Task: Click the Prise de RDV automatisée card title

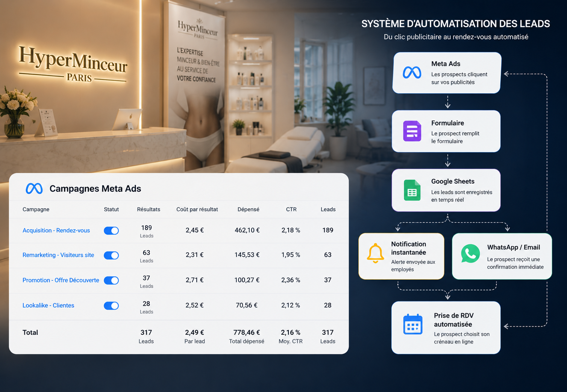Action: (453, 320)
